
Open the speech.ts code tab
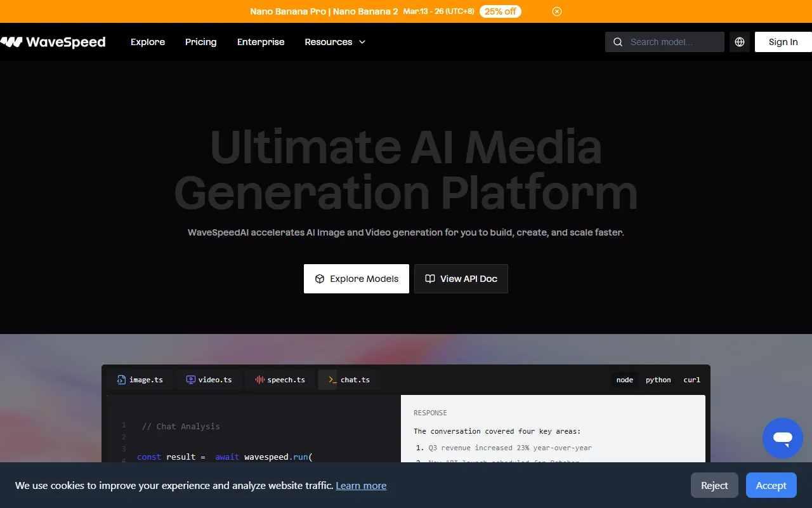(x=280, y=380)
